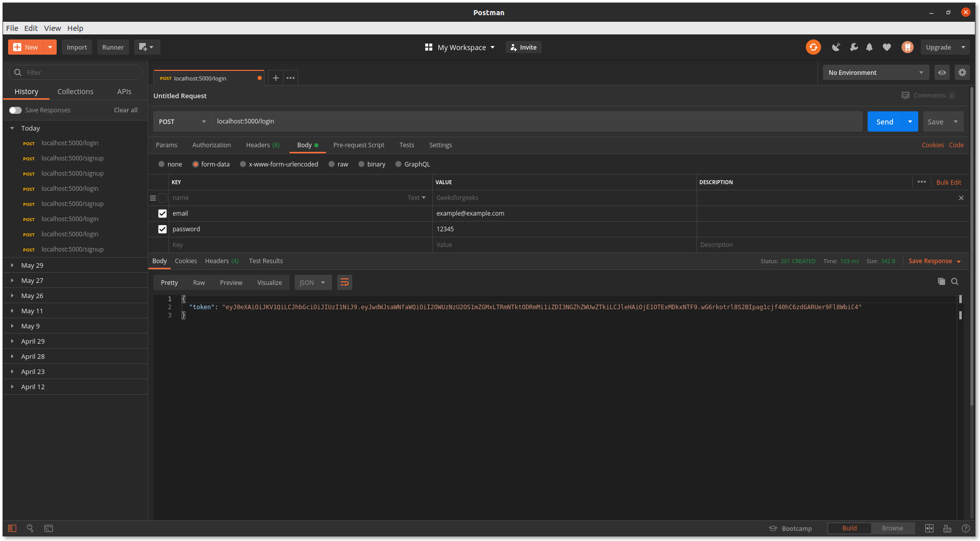Open the View menu
980x541 pixels.
coord(52,28)
